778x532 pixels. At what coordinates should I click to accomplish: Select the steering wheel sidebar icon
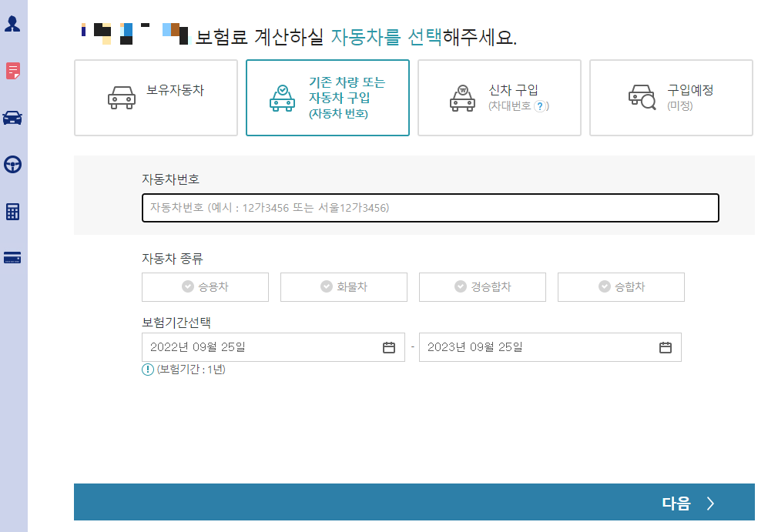pyautogui.click(x=12, y=164)
